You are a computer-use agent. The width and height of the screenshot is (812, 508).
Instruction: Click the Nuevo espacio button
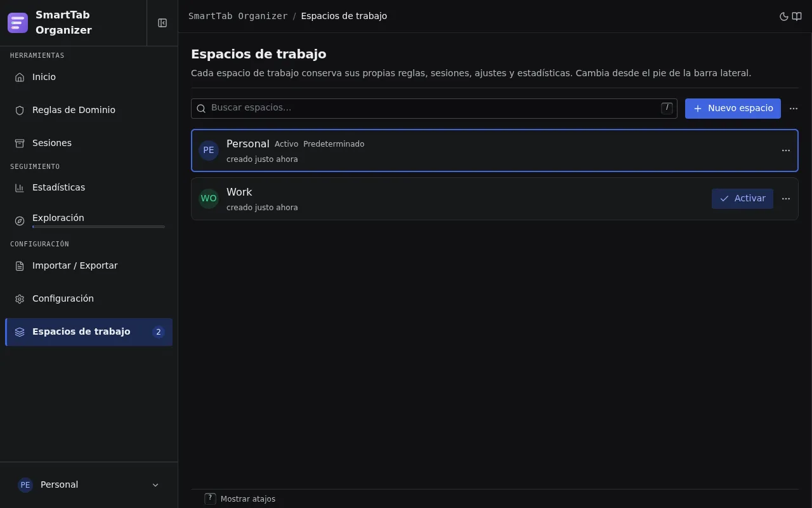click(x=733, y=109)
